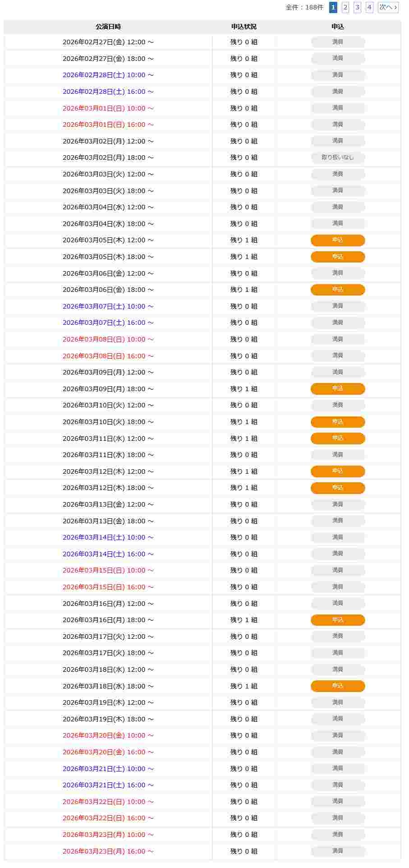This screenshot has width=409, height=868.
Task: Go to page 2 of results
Action: (x=345, y=7)
